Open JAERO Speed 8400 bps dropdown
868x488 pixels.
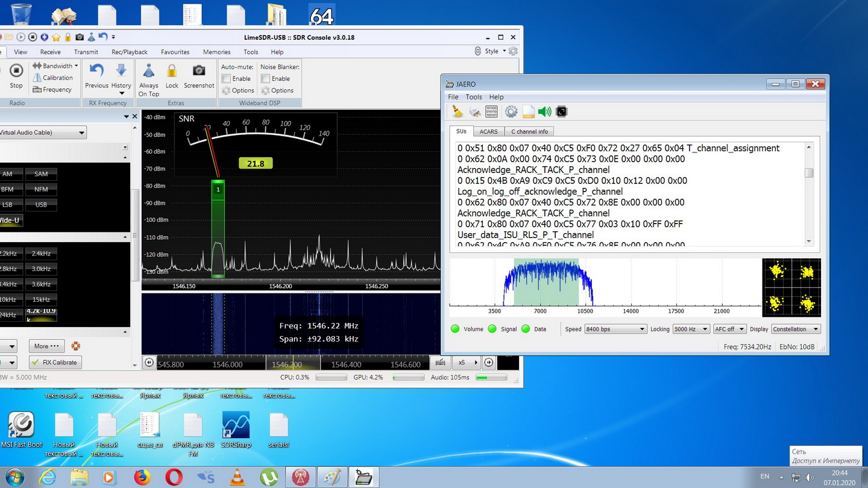coord(615,329)
